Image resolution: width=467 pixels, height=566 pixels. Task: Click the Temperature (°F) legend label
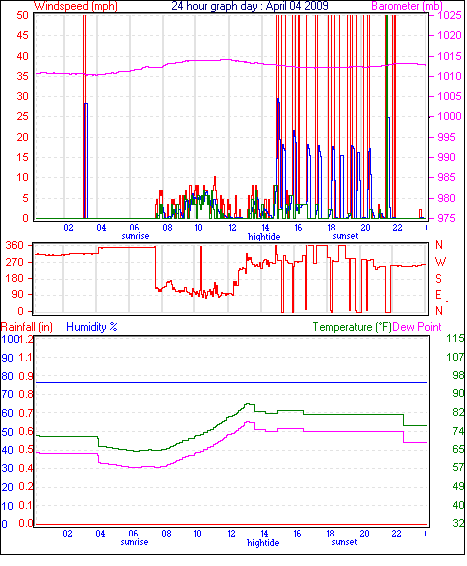(352, 327)
